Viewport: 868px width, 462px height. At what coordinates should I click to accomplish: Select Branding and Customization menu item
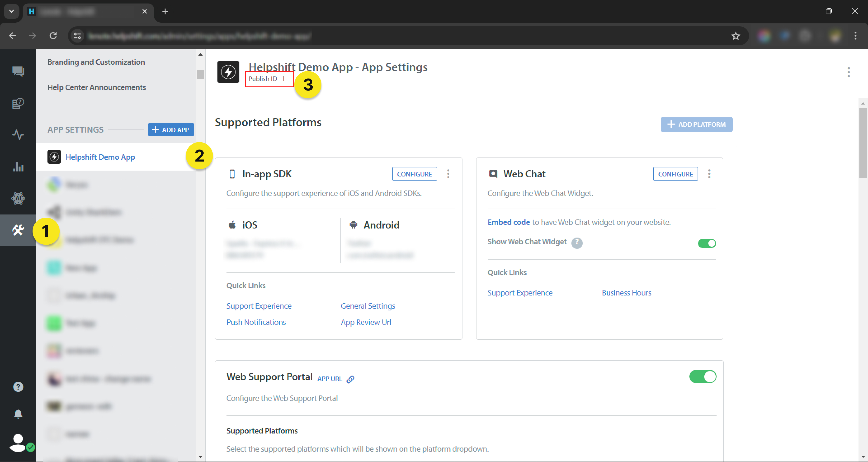pyautogui.click(x=96, y=62)
